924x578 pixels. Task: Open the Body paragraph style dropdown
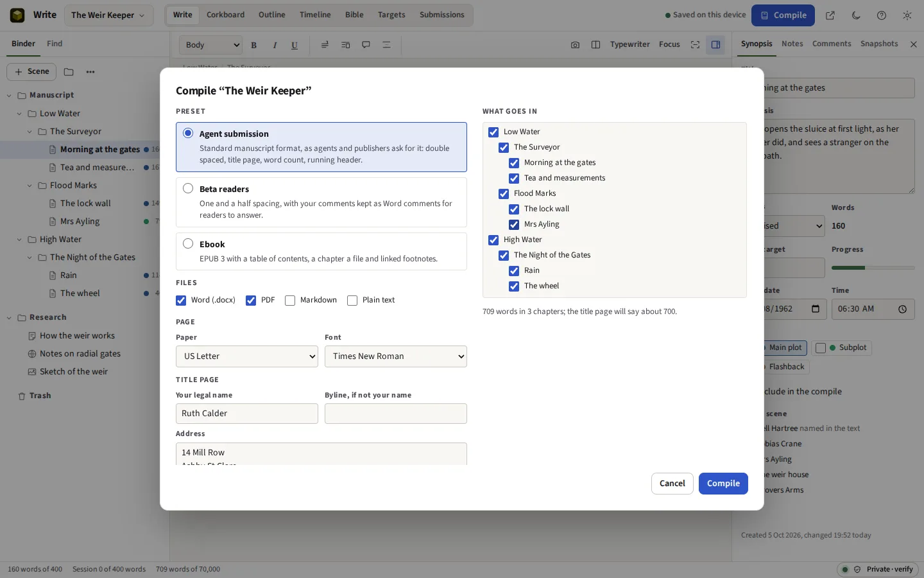pyautogui.click(x=211, y=45)
